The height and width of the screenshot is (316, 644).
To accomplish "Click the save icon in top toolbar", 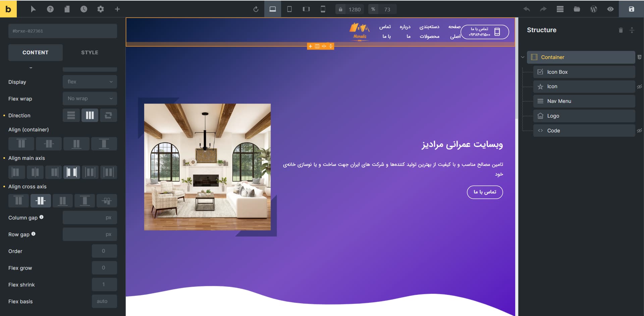I will [x=631, y=9].
